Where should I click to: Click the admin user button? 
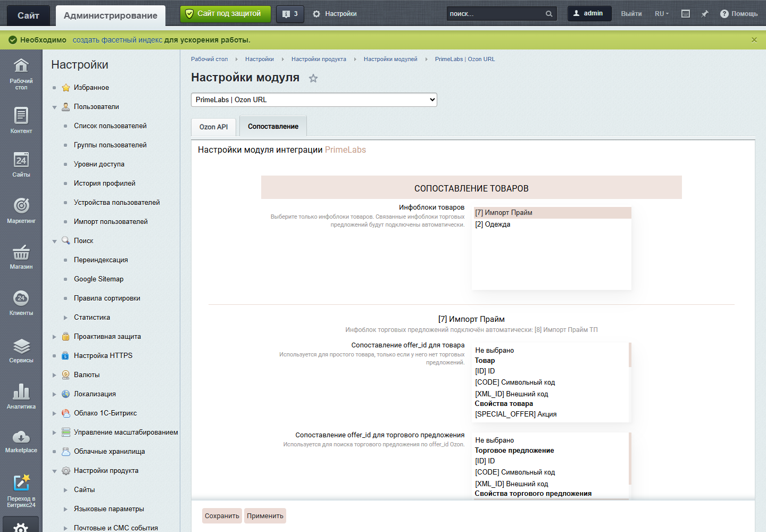(589, 13)
